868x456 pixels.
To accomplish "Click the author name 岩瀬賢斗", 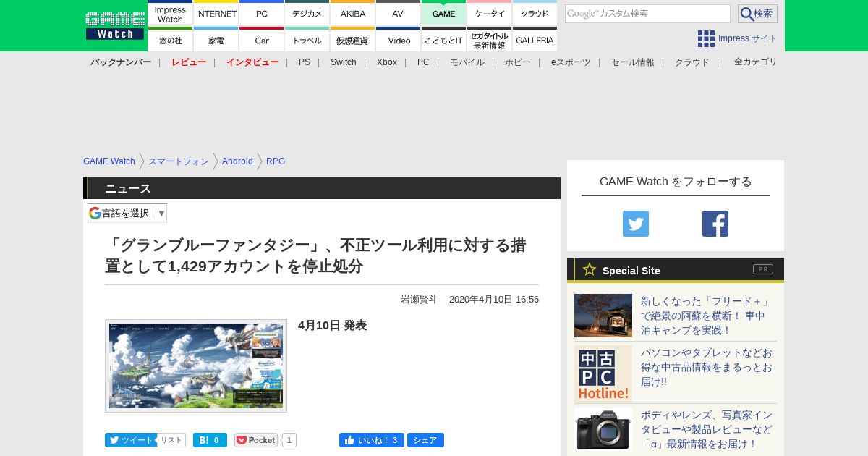I will point(420,300).
